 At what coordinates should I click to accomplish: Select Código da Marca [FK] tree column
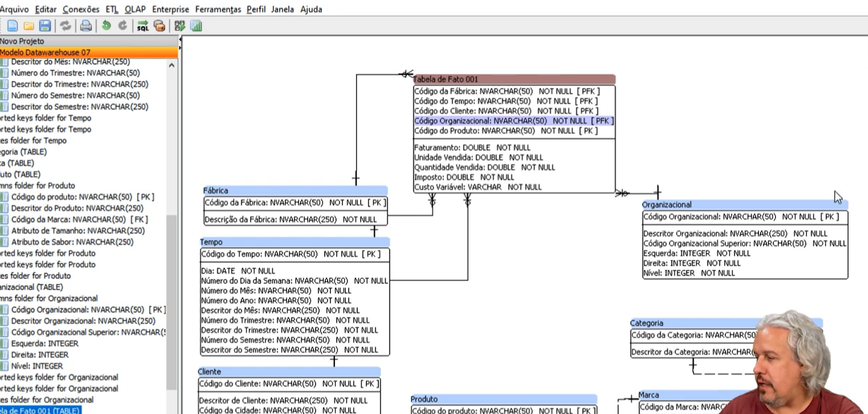click(x=79, y=220)
